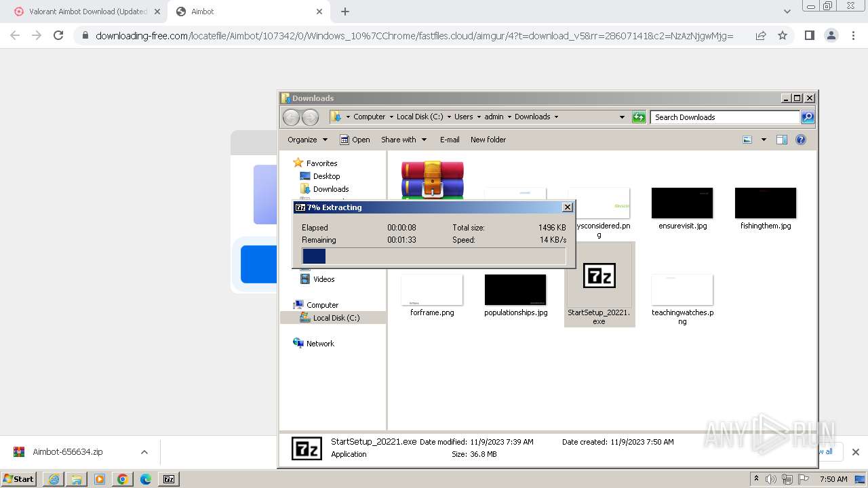Viewport: 868px width, 488px height.
Task: Select Favorites in navigation pane
Action: 321,163
